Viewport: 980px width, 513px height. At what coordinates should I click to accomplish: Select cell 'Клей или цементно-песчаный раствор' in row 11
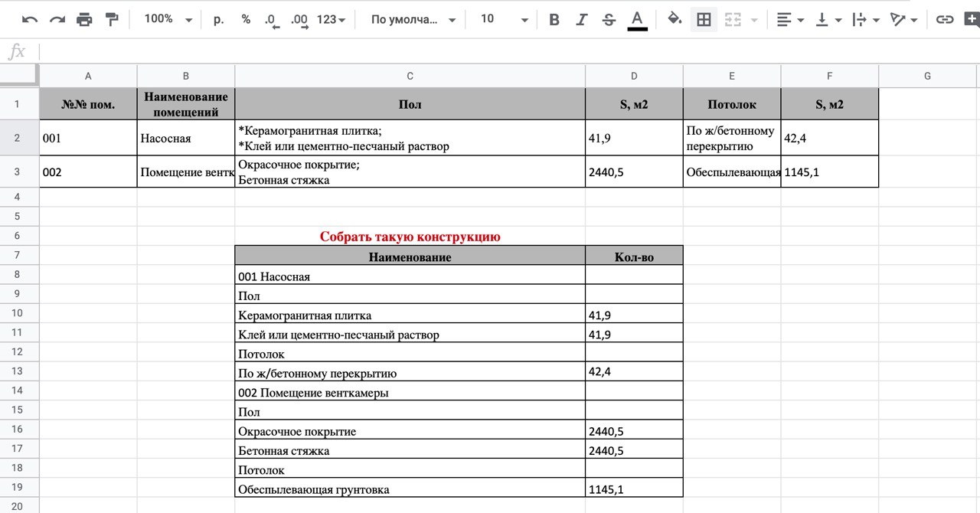pos(410,333)
